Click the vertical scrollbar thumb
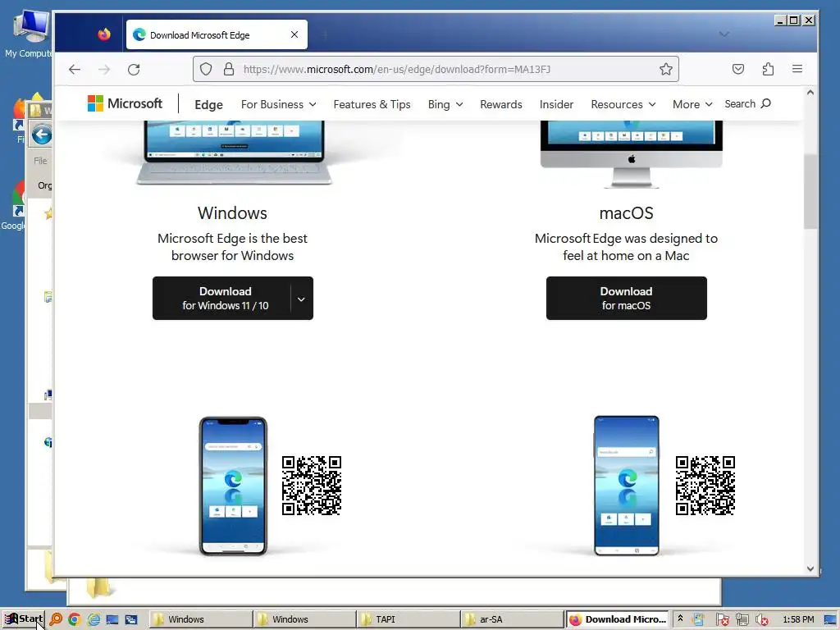 coord(810,191)
